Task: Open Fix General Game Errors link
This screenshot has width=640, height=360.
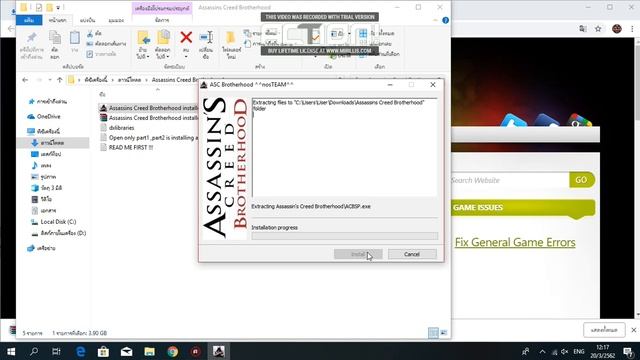Action: point(515,242)
